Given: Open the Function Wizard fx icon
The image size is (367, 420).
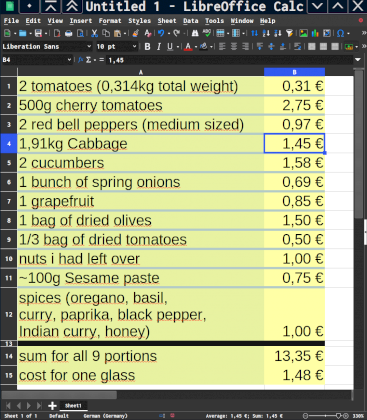Looking at the screenshot, I should click(80, 60).
